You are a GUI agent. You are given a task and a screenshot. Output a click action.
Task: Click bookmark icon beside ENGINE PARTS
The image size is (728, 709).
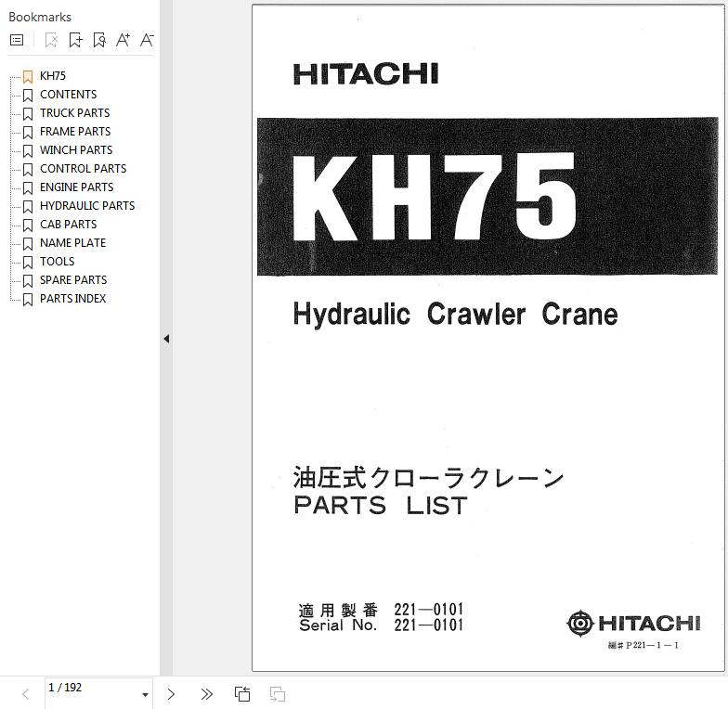28,187
